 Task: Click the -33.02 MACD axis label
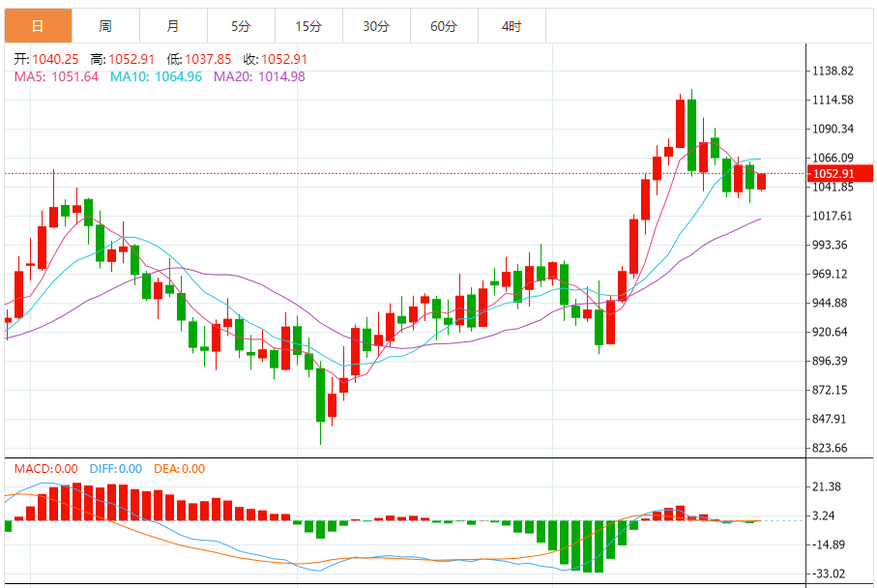click(828, 574)
